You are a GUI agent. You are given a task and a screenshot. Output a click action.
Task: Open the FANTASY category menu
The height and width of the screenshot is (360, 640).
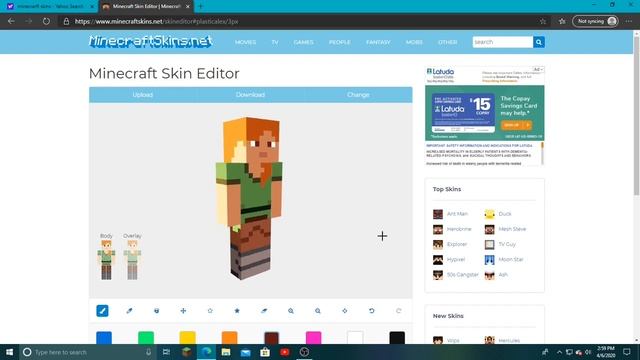tap(378, 42)
